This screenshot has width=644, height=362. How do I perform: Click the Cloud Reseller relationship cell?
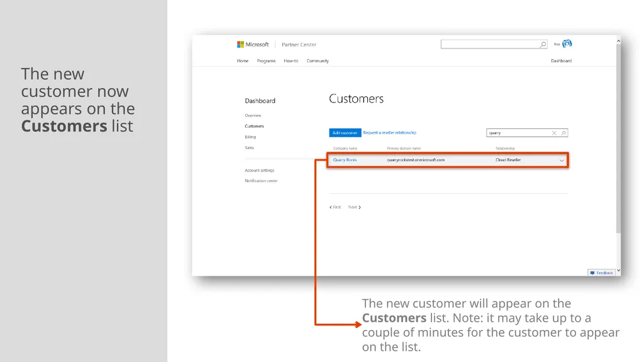[508, 160]
